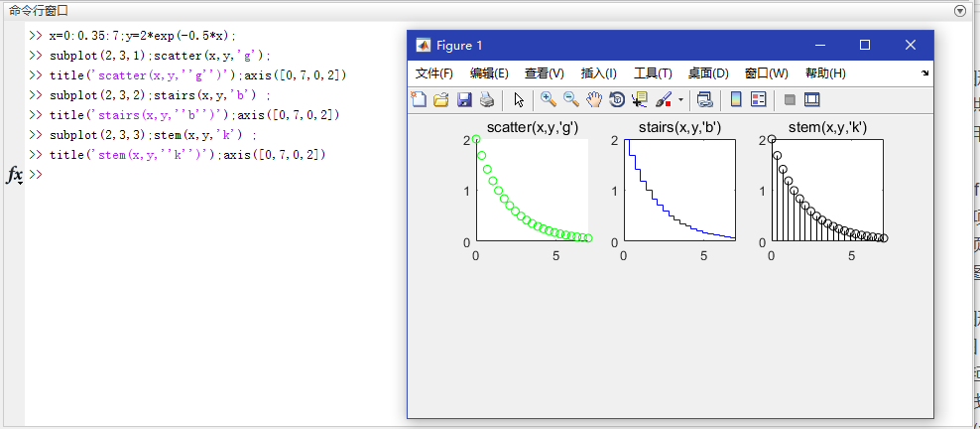Click the title('stem...') command line
Viewport: 980px width, 429px height.
[x=178, y=155]
